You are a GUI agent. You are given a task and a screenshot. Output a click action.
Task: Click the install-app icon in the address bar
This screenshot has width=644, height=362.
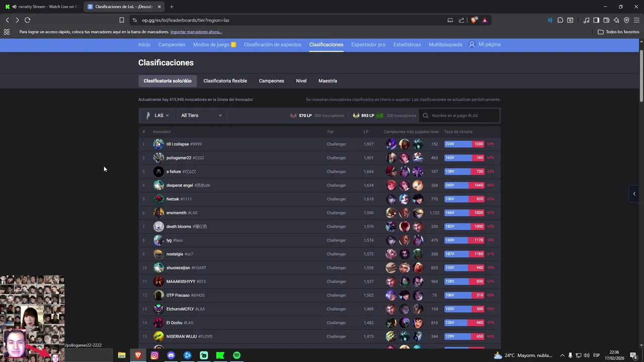[450, 20]
